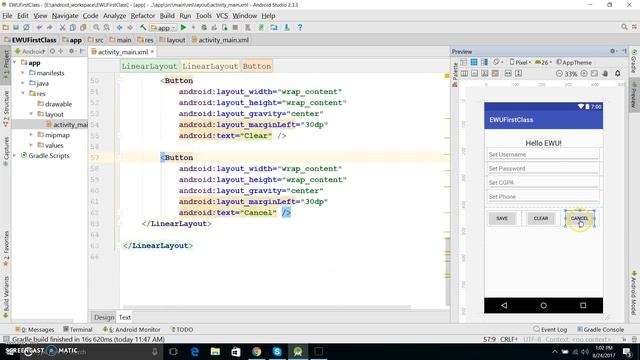Collapse the res folder
The image size is (640, 360).
coord(23,93)
